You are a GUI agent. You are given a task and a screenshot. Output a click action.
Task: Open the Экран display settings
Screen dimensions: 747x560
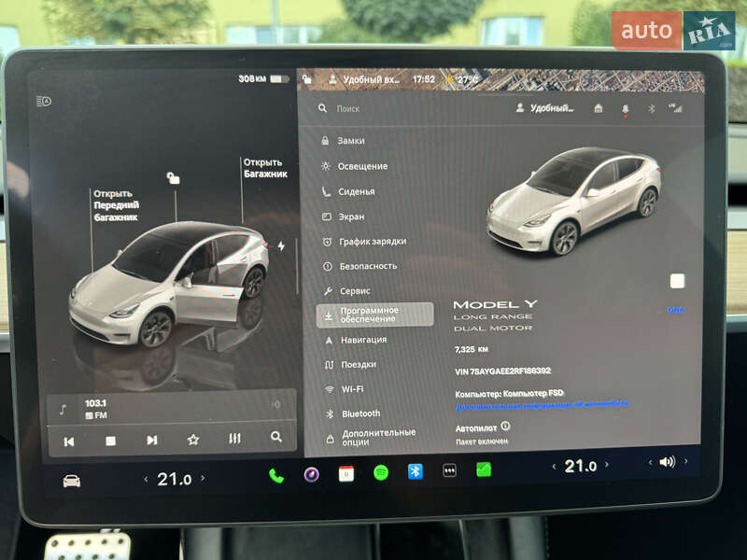(344, 217)
